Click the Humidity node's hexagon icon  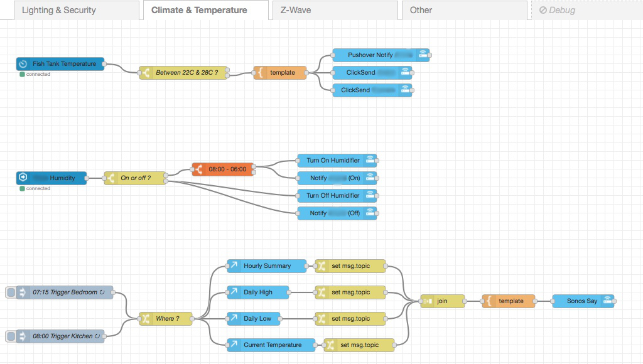coord(23,178)
